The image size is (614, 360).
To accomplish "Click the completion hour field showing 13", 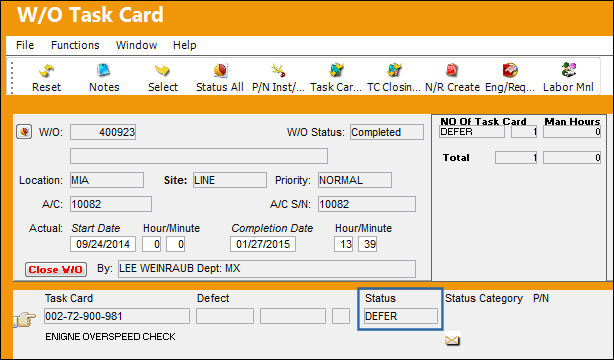I will coord(343,244).
